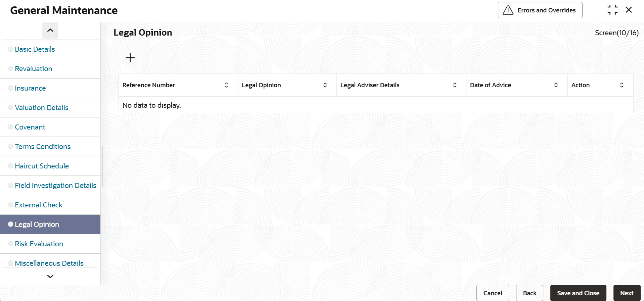Close the General Maintenance window
Image resolution: width=644 pixels, height=301 pixels.
pyautogui.click(x=629, y=10)
